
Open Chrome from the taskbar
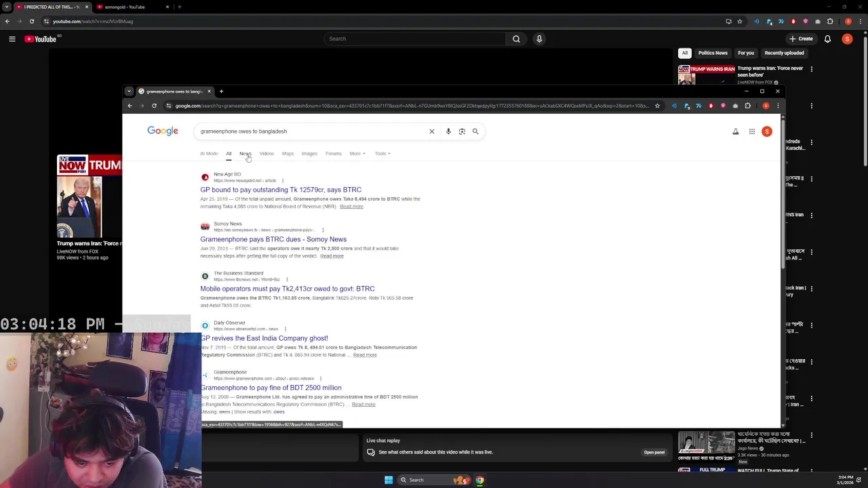click(x=479, y=480)
